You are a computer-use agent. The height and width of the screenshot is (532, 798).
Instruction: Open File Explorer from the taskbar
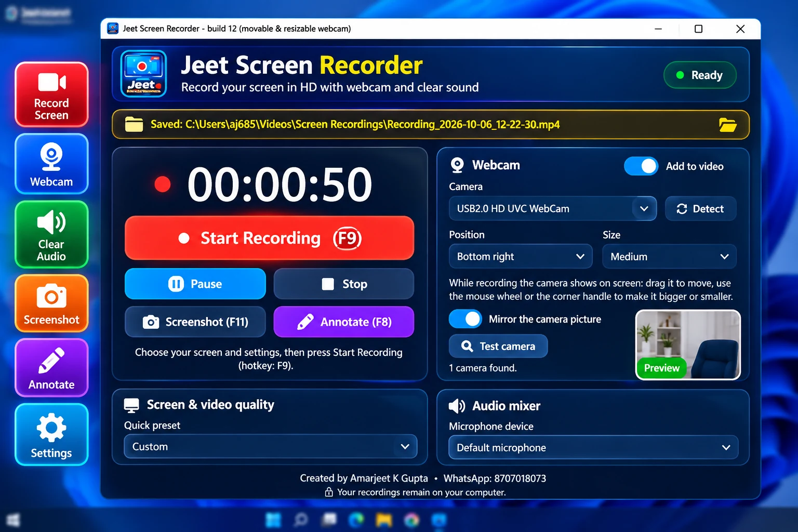click(383, 520)
